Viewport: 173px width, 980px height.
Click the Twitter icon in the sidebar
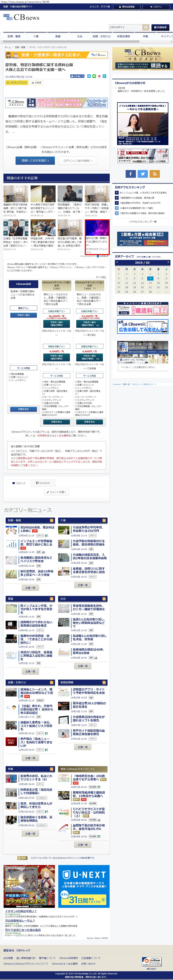(x=143, y=173)
